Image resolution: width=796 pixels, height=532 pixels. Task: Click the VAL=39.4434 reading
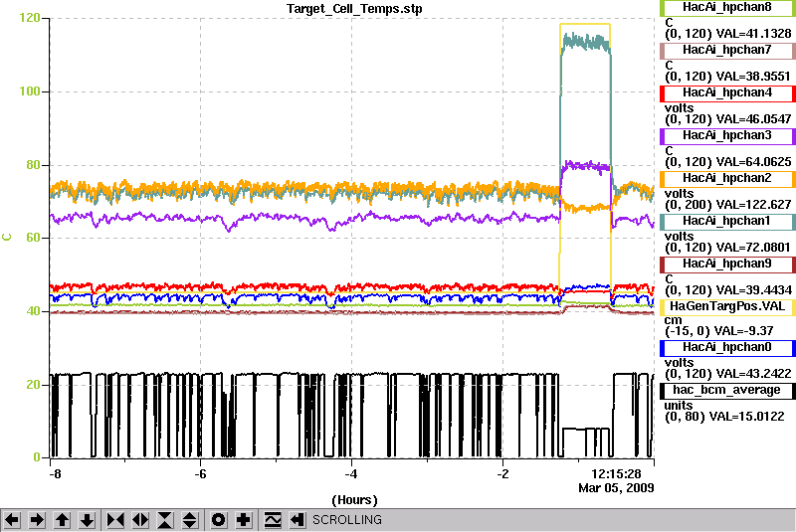click(753, 290)
